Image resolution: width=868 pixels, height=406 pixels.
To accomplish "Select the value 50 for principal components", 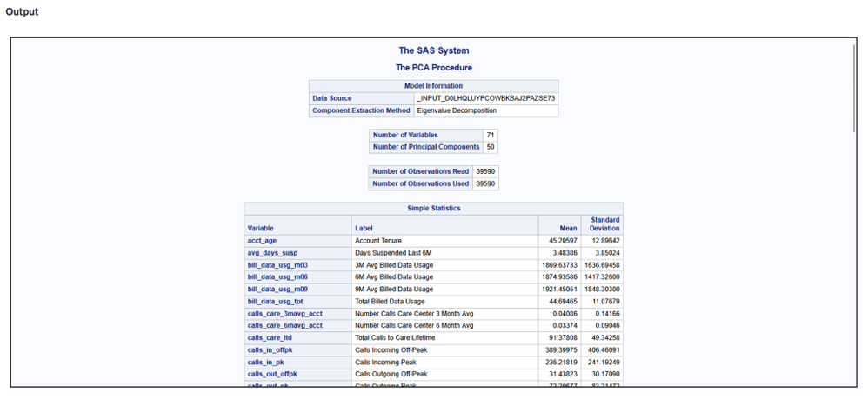I will pyautogui.click(x=491, y=147).
